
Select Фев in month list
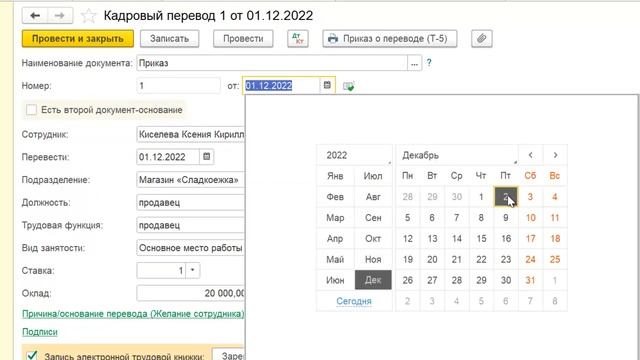(x=335, y=197)
